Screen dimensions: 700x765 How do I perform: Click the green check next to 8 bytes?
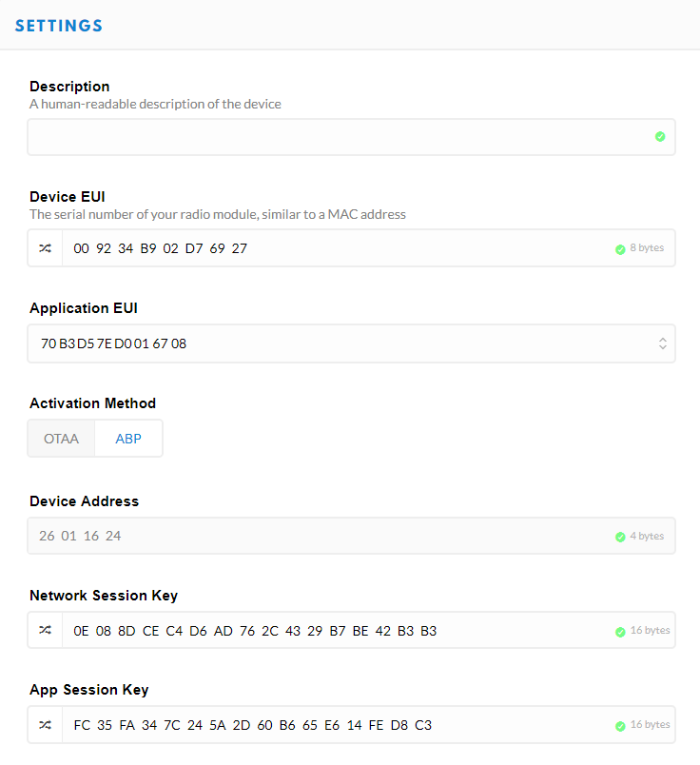[620, 249]
